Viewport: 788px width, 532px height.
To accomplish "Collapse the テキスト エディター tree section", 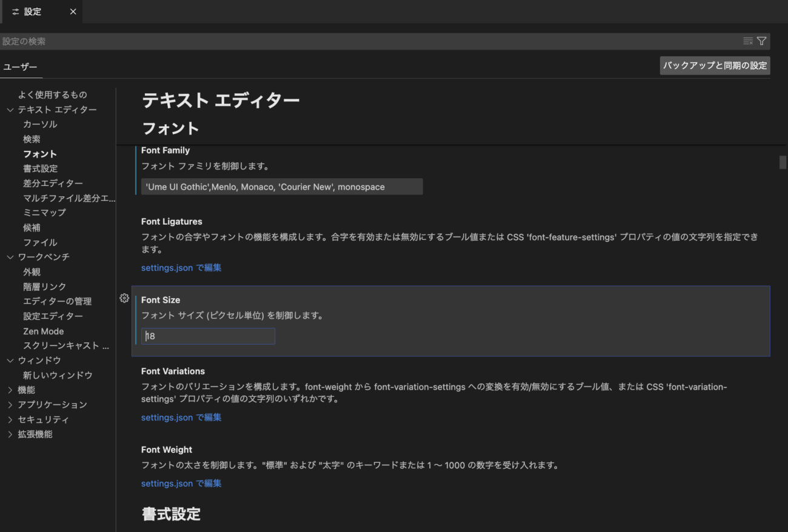I will tap(10, 110).
